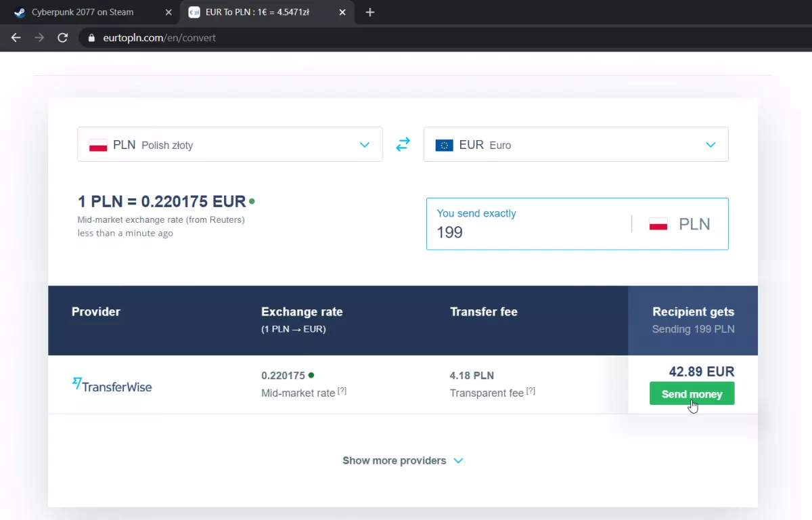Open a new tab with plus icon
Screen dimensions: 812x520
[x=369, y=12]
